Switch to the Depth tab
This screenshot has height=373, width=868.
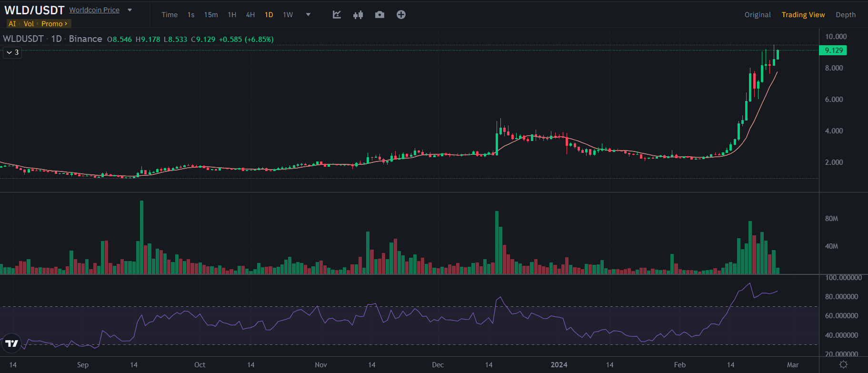(x=846, y=15)
